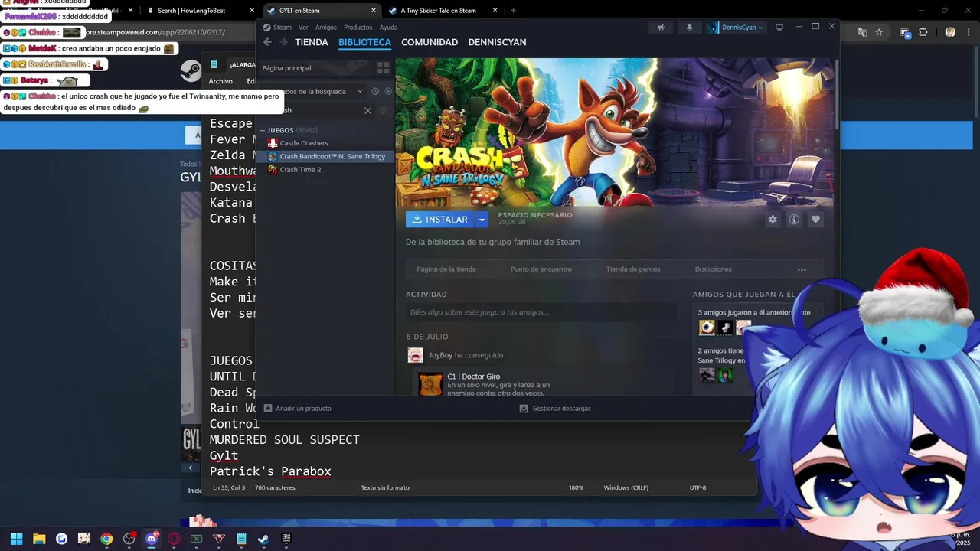The height and width of the screenshot is (551, 980).
Task: Click the activity comment input field
Action: (541, 312)
